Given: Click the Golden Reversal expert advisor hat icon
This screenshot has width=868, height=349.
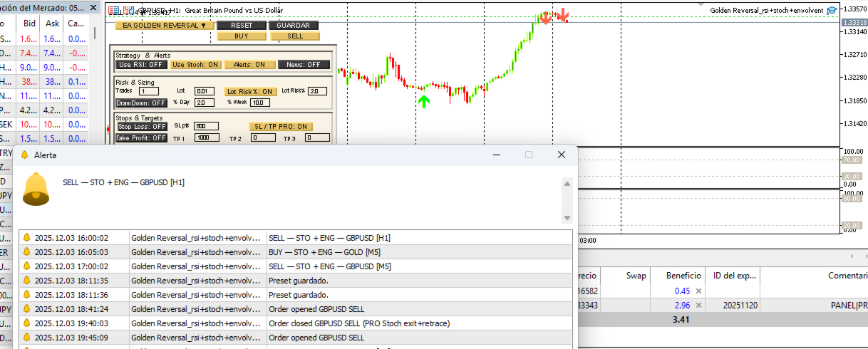Looking at the screenshot, I should point(831,10).
